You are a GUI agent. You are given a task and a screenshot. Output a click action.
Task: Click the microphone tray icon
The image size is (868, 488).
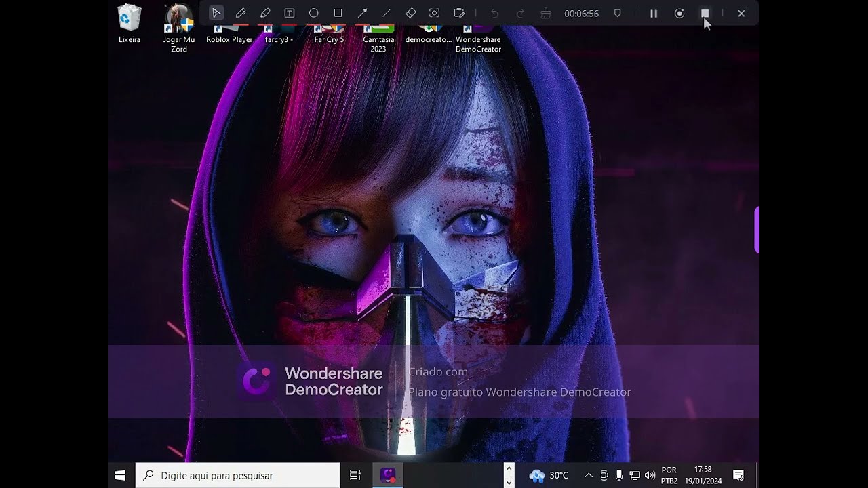[619, 475]
